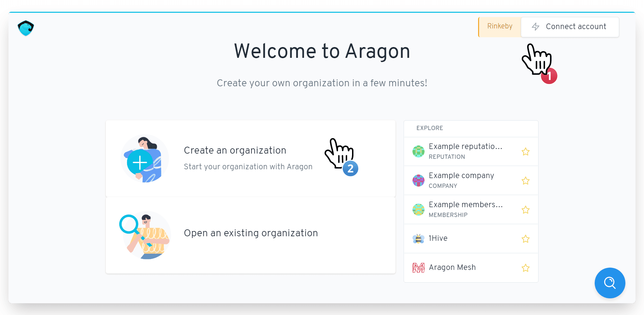Star the Aragon Mesh organization
Viewport: 644px width, 315px height.
coord(525,268)
